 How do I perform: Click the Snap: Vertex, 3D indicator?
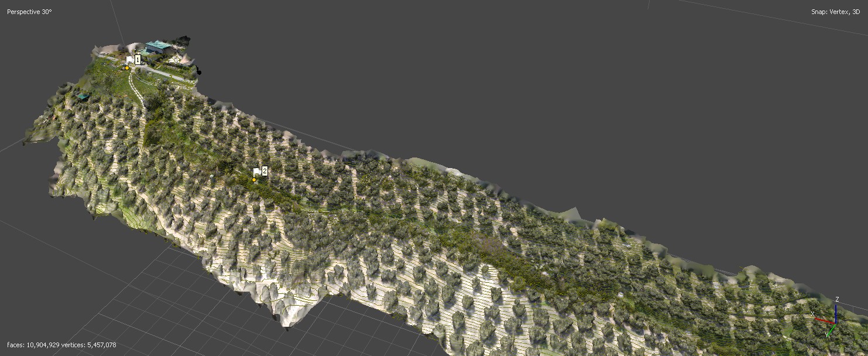click(x=835, y=12)
